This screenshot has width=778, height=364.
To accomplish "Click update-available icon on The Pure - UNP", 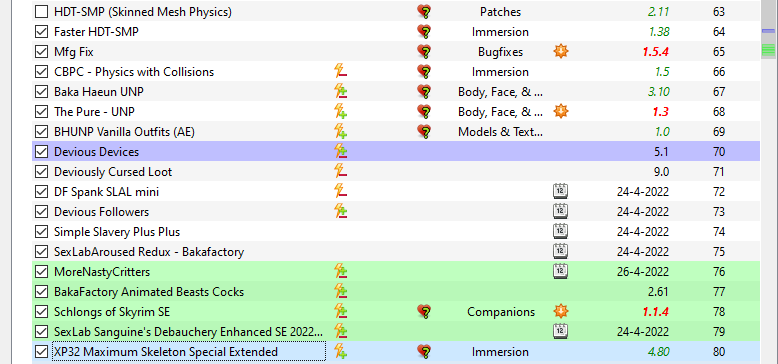I will pos(561,112).
